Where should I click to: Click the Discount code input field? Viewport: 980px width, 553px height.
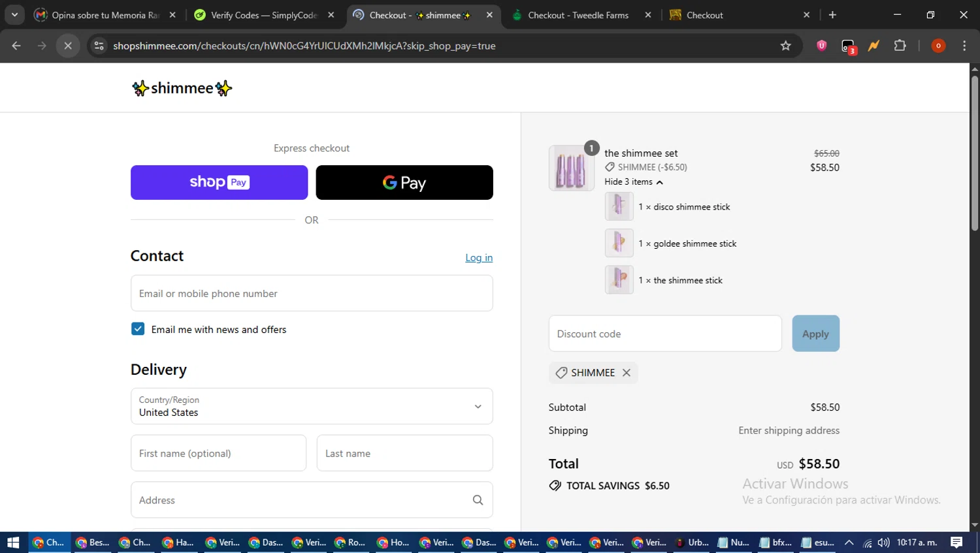coord(665,334)
